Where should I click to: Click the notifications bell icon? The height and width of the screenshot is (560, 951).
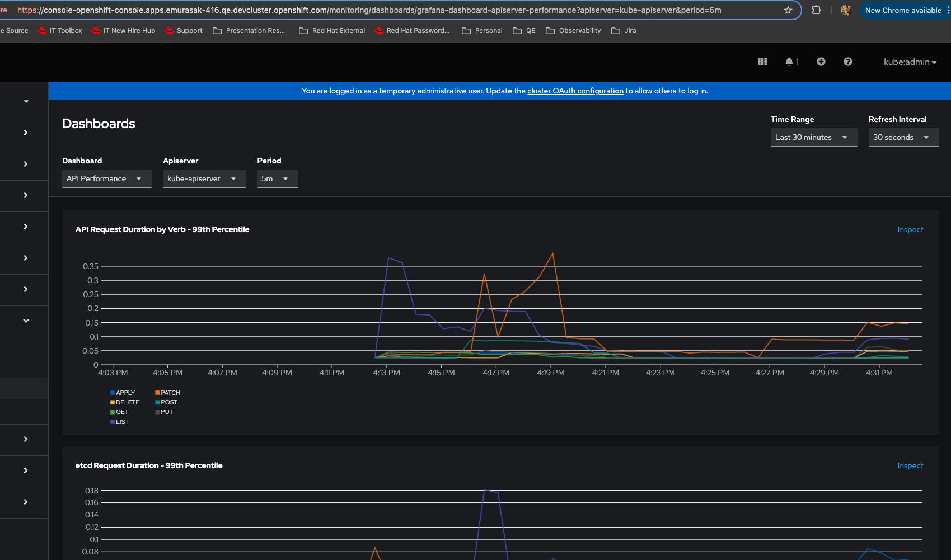coord(789,62)
